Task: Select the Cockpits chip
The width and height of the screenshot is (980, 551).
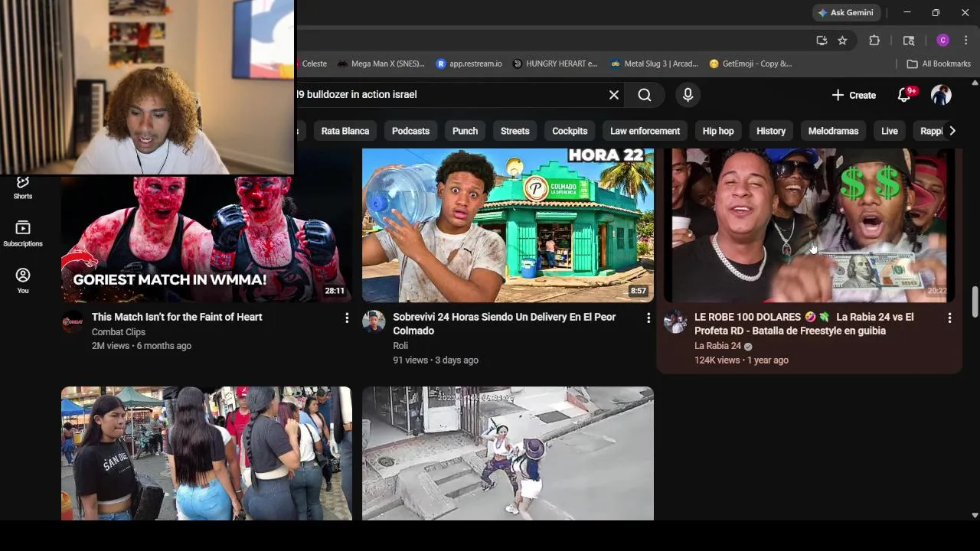Action: pos(570,131)
